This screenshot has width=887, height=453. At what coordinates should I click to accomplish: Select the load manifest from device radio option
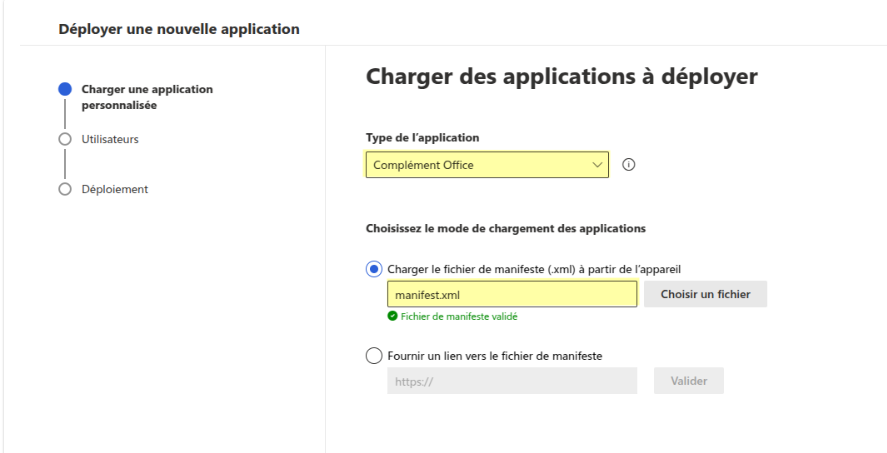[x=374, y=268]
